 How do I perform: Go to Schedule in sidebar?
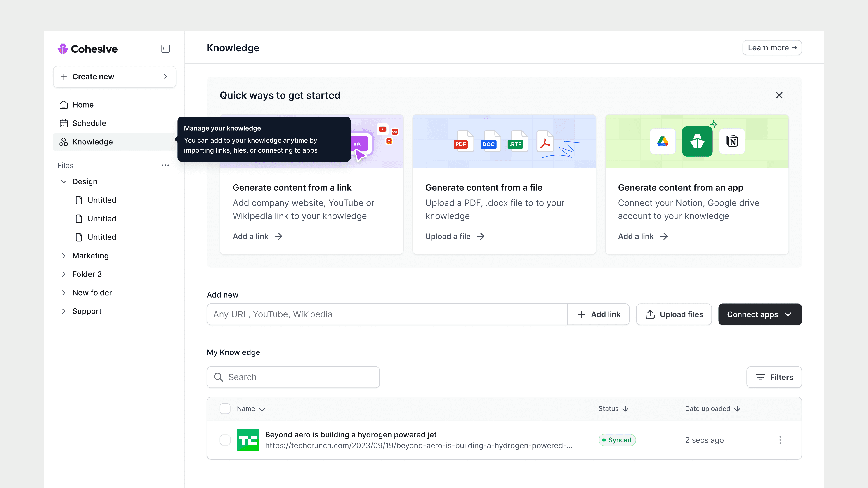(89, 123)
